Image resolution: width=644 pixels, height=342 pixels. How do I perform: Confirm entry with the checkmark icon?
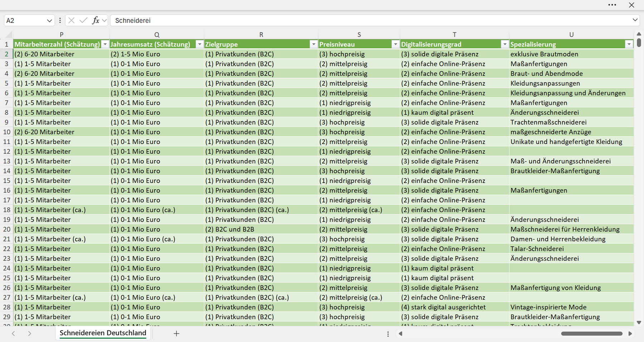click(83, 20)
